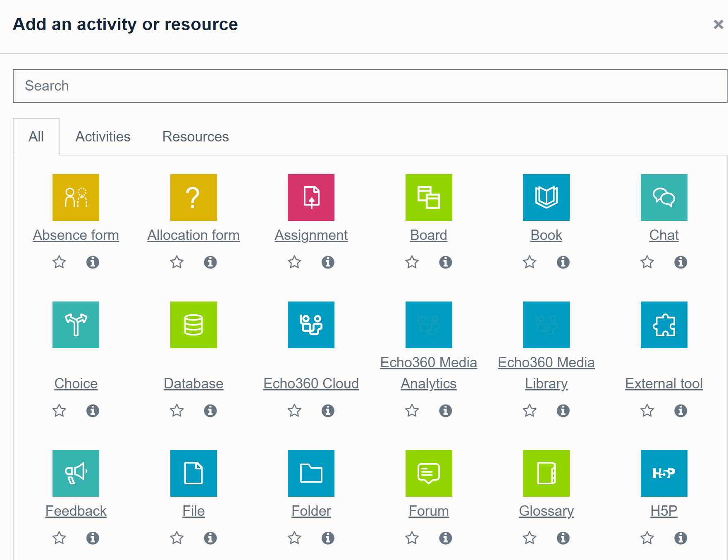Image resolution: width=728 pixels, height=560 pixels.
Task: Open the Absence form link
Action: tap(76, 235)
